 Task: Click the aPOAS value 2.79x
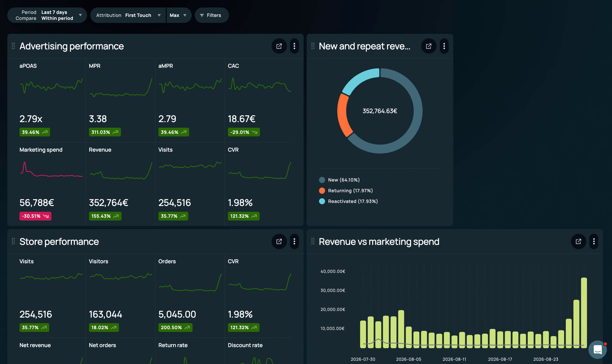tap(31, 119)
